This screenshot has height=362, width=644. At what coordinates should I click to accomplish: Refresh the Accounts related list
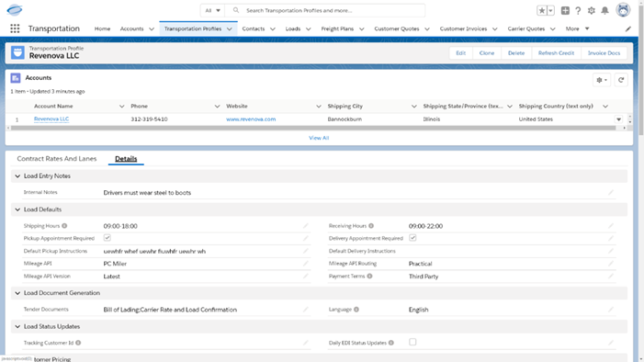621,80
